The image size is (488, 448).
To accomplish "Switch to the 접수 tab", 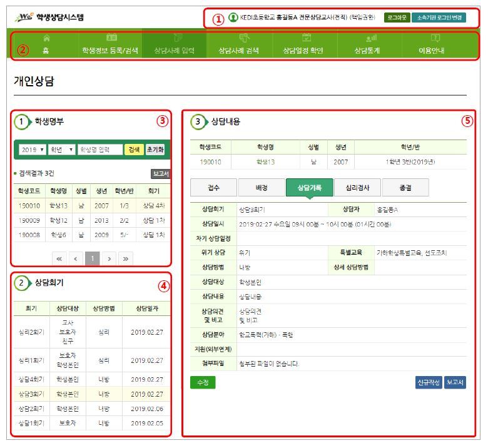I will pos(213,187).
